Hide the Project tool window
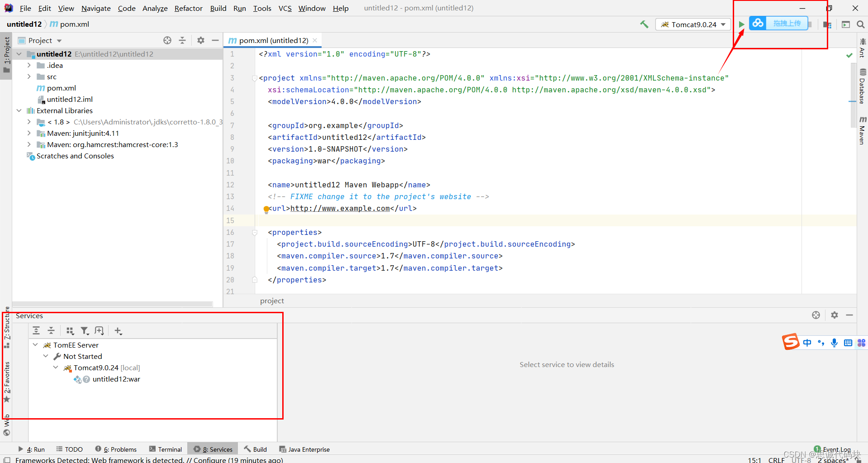 (215, 40)
